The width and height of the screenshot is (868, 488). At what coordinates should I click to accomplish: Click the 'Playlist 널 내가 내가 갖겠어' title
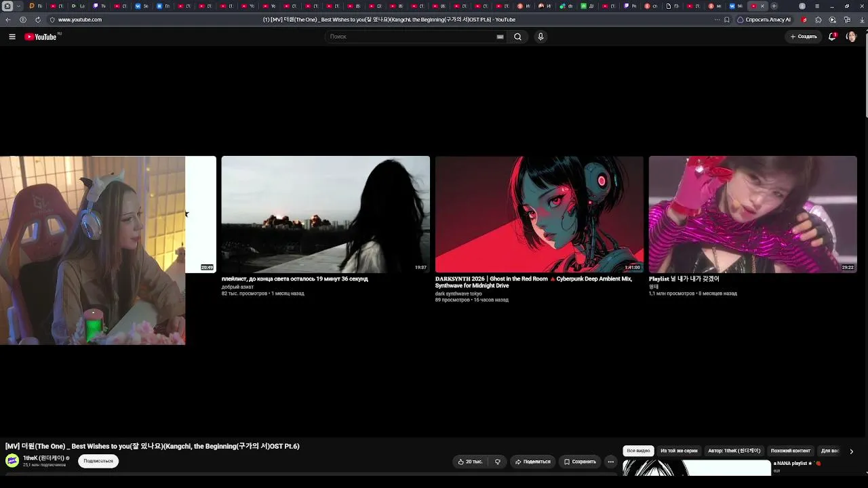[x=684, y=279]
